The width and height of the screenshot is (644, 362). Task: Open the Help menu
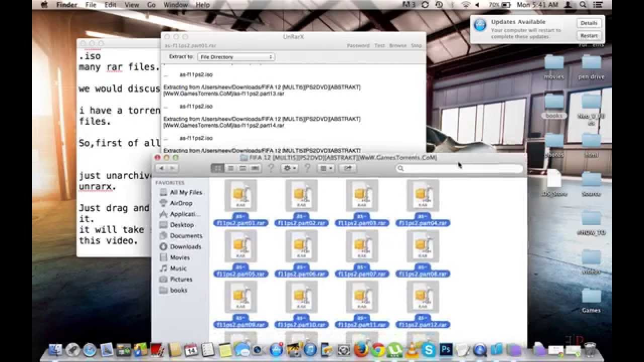203,5
